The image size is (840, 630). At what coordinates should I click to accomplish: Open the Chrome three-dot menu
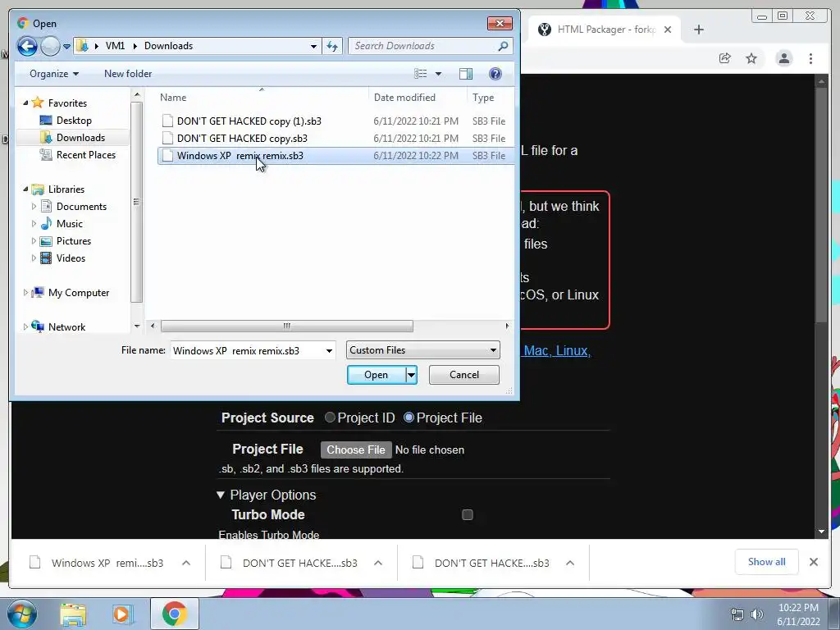tap(811, 58)
